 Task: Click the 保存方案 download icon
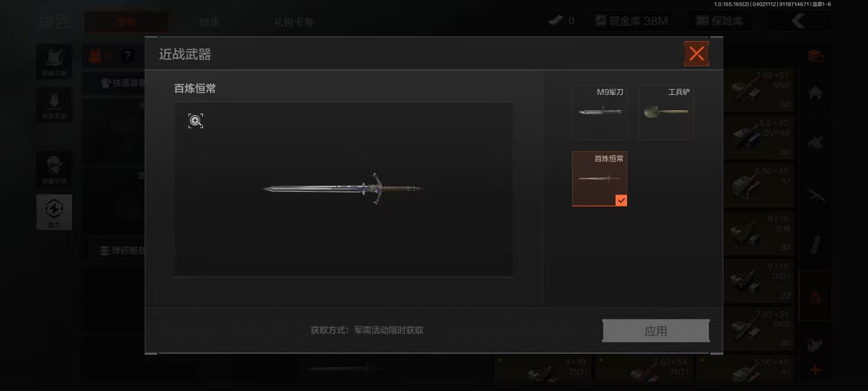[x=54, y=105]
